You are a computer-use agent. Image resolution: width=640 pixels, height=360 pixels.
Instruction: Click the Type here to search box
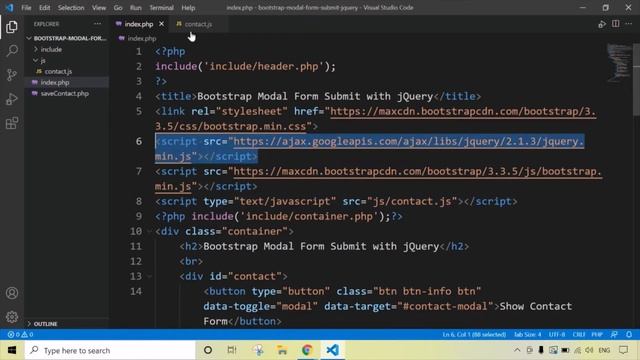tap(110, 350)
